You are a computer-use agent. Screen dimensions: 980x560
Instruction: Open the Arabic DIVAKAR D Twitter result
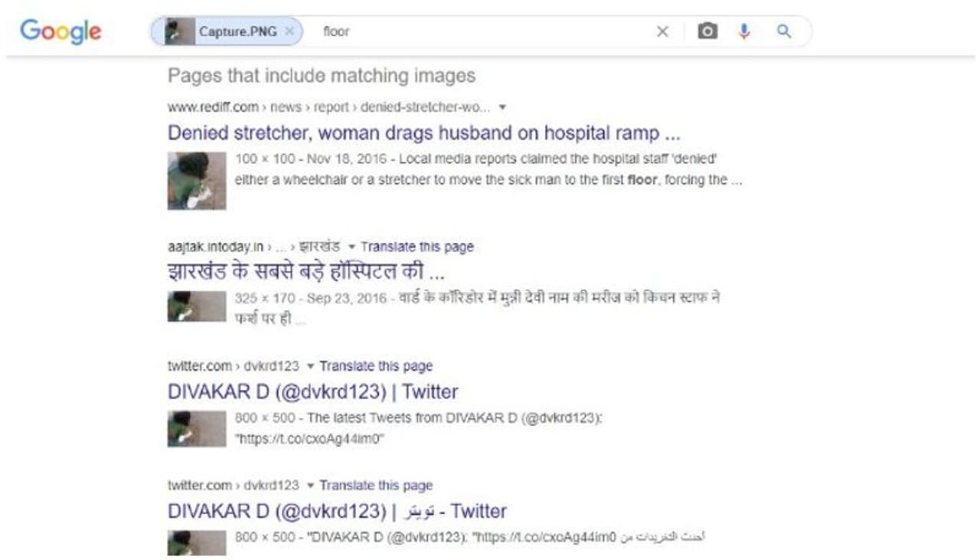(337, 511)
